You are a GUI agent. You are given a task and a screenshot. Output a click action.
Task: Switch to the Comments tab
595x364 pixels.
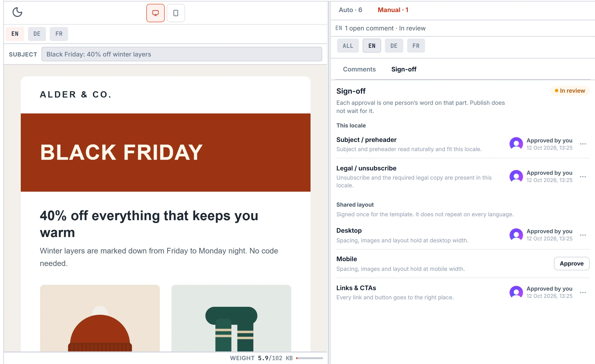[x=359, y=69]
